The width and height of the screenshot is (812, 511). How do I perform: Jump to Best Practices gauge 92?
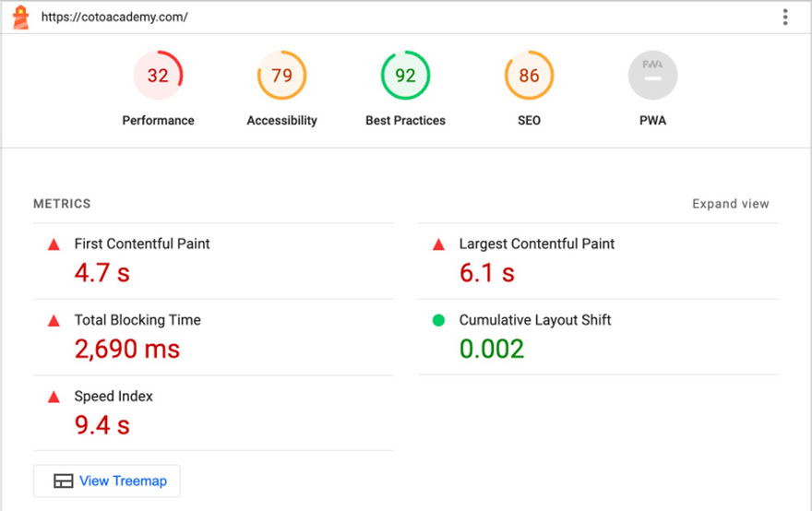click(x=405, y=75)
